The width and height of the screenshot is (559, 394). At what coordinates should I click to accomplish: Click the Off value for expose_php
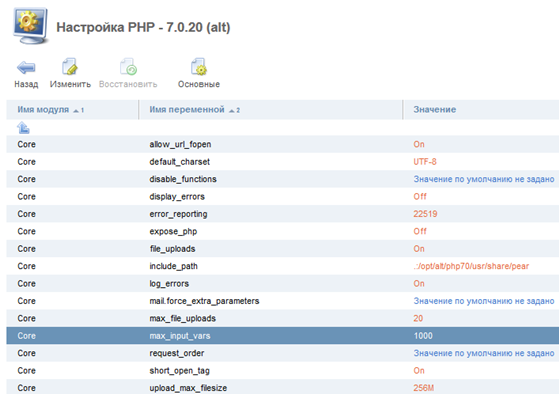click(420, 231)
